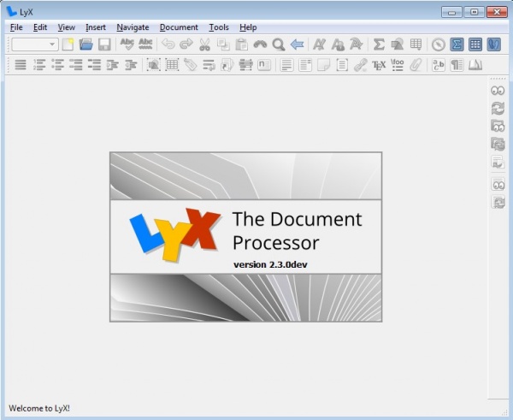Click the Help menu
The height and width of the screenshot is (420, 513).
pyautogui.click(x=248, y=27)
